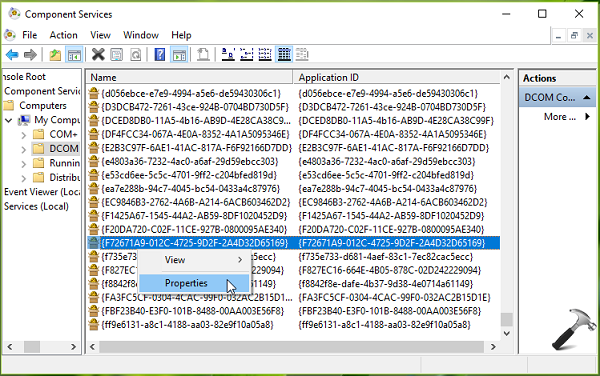Open the Action menu
The image size is (600, 376).
coord(64,35)
